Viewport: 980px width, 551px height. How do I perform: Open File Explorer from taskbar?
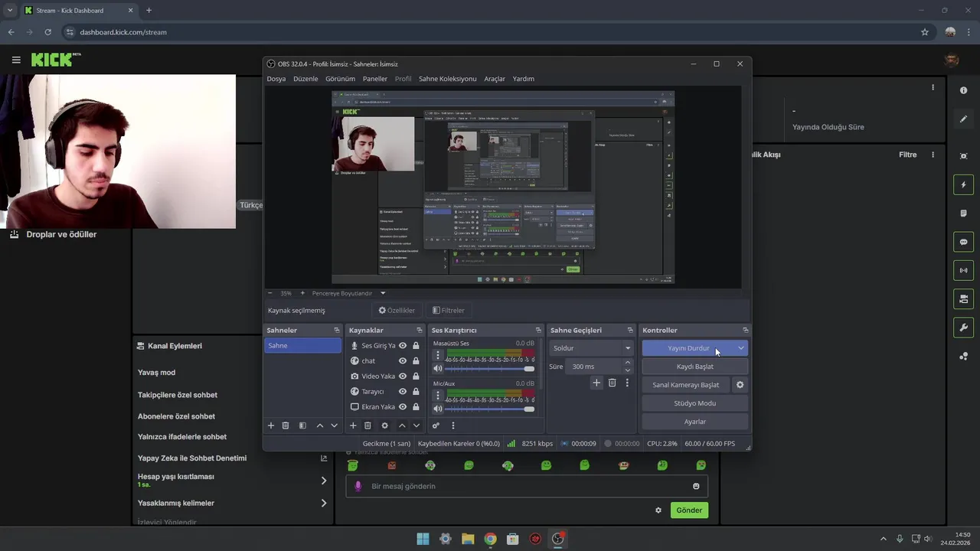[468, 539]
